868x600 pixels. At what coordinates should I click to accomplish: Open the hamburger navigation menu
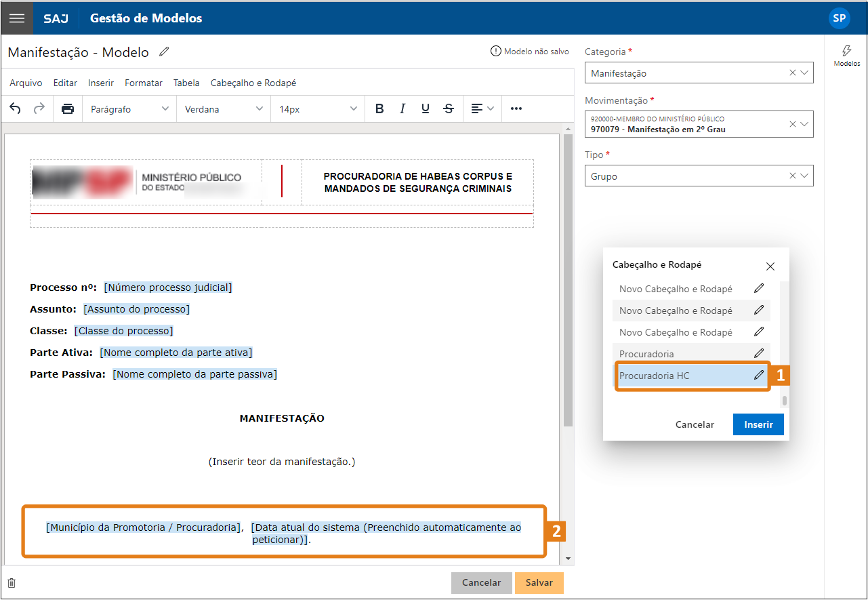tap(16, 18)
